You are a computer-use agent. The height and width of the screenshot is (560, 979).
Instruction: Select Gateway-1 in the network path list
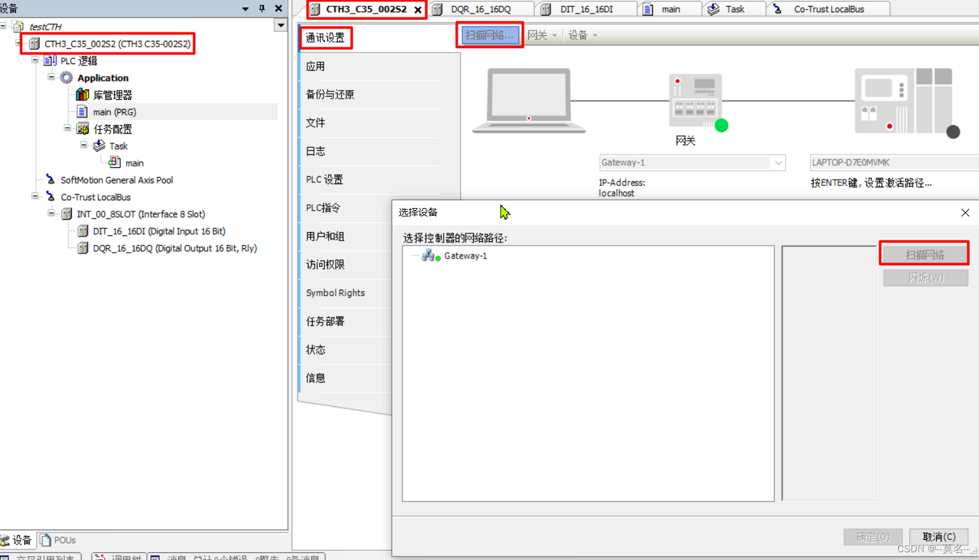(x=466, y=255)
